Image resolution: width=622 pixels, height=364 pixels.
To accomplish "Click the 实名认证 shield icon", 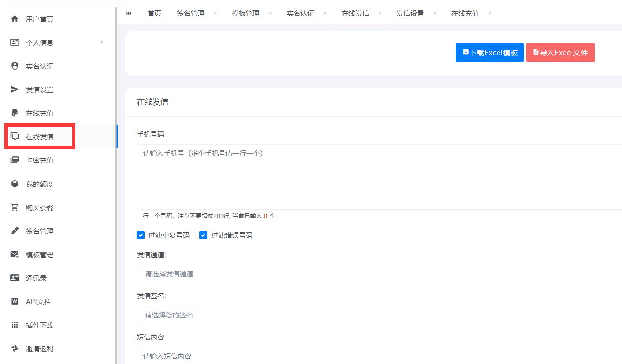I will coord(15,66).
